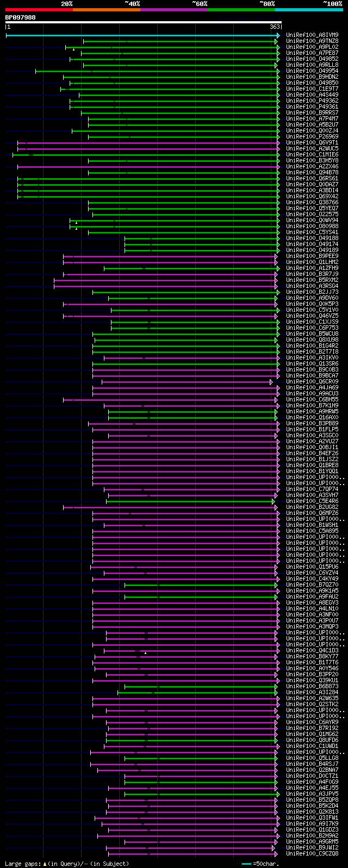Click UniRef100_C6BH55 entry

click(x=312, y=400)
